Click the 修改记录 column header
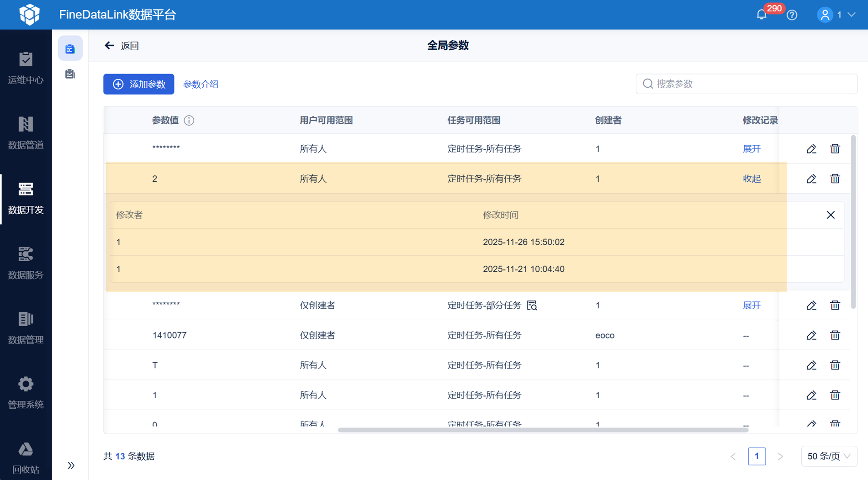 click(x=760, y=120)
